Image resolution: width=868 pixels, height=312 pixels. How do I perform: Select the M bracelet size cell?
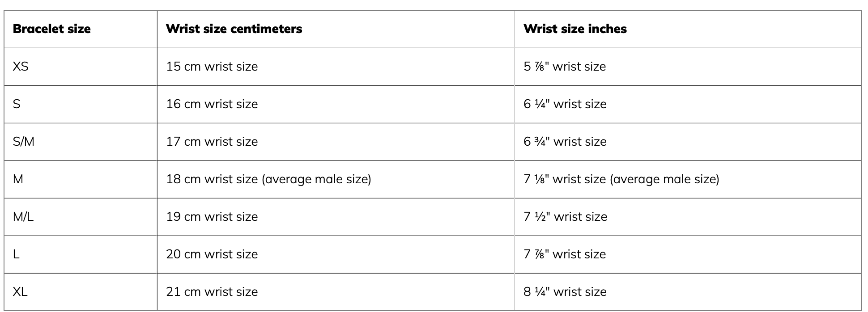click(18, 179)
